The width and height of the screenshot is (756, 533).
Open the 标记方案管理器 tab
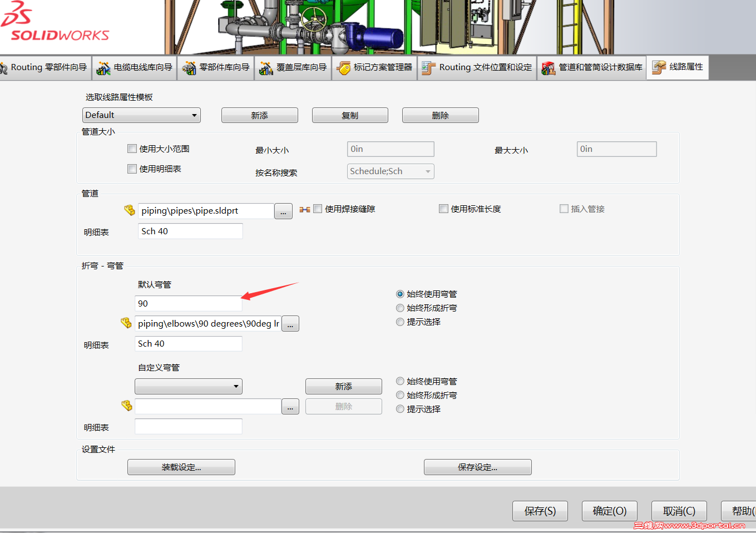(x=374, y=67)
